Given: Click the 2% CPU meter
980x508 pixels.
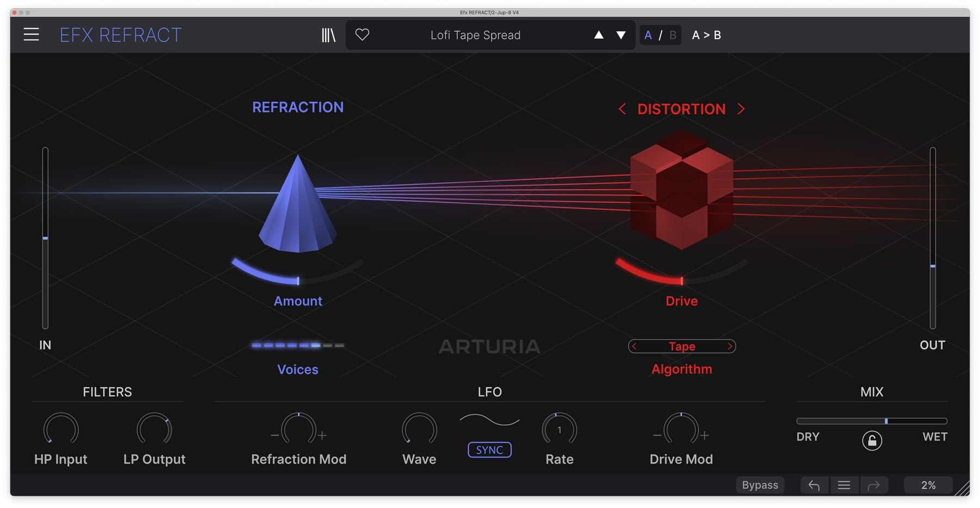Looking at the screenshot, I should [928, 485].
